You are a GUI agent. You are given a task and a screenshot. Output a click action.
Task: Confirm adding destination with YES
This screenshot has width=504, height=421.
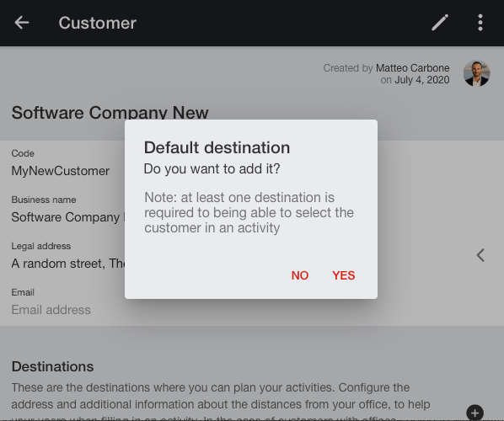pyautogui.click(x=344, y=275)
